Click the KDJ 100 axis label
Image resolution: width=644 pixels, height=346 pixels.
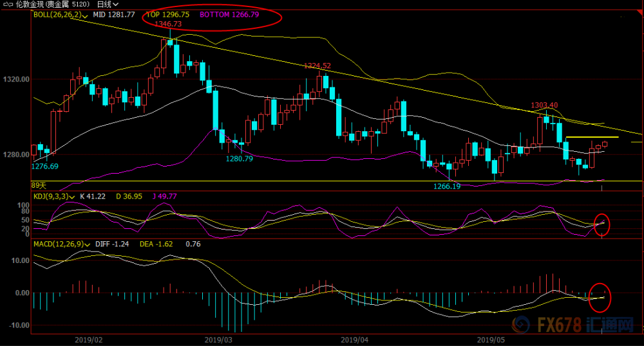(23, 205)
